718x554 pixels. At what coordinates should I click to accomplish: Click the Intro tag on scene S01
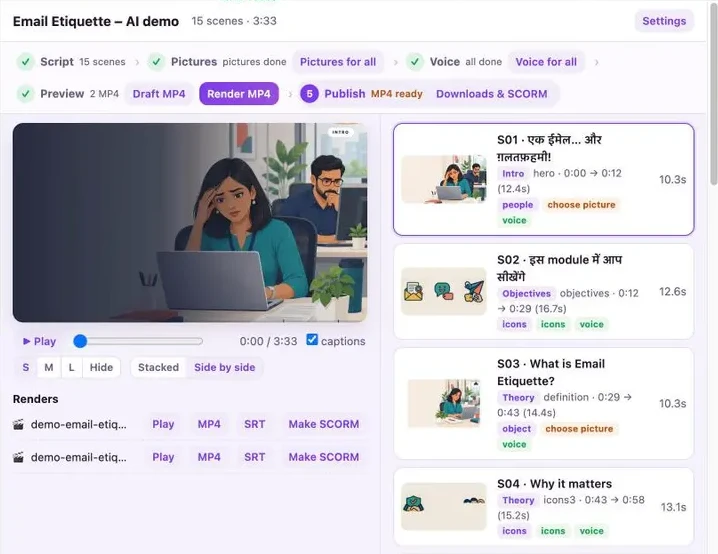513,174
